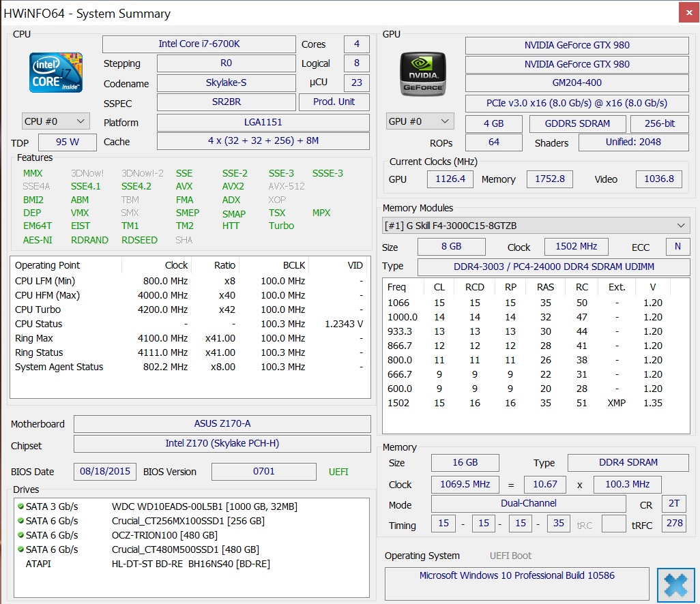Select the Chipset field Intel Z170 (Skylake PCH-H)
700x604 pixels.
click(222, 443)
